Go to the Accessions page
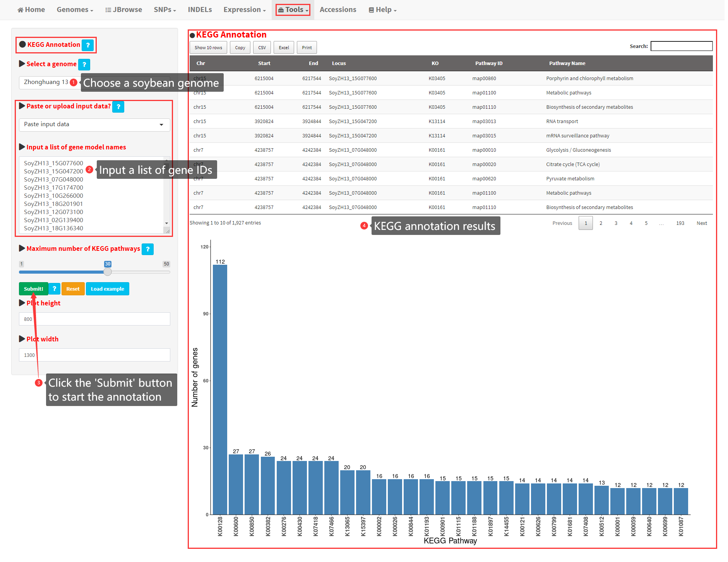Screen dimensions: 728x562 click(337, 10)
